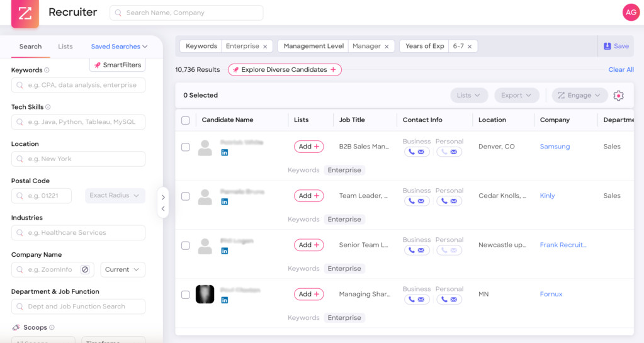Remove the 6-7 years of experience filter
This screenshot has width=644, height=343.
click(x=470, y=47)
